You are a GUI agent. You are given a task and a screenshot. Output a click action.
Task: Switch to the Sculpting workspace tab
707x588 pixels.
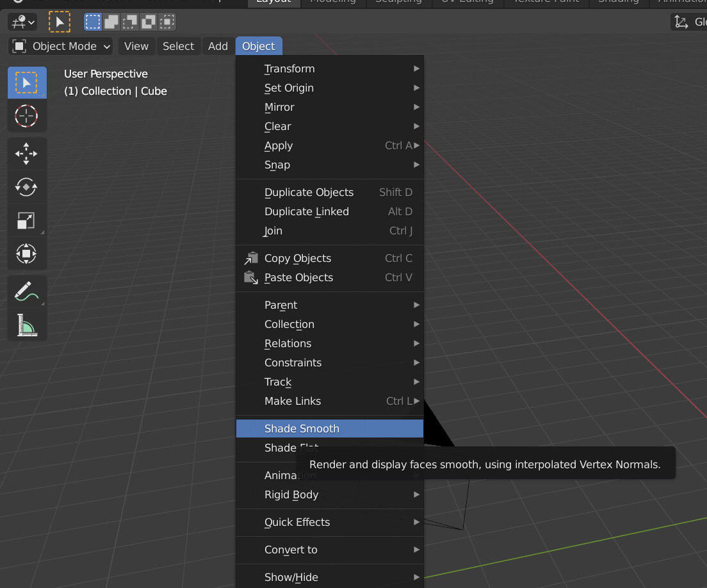point(398,2)
